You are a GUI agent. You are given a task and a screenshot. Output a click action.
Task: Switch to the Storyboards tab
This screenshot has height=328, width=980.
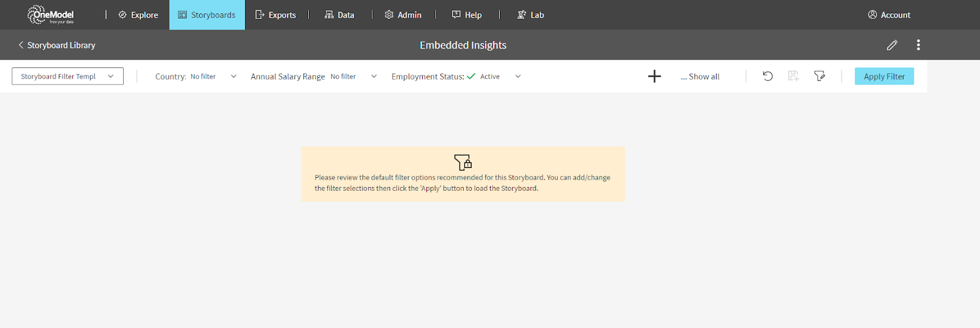(207, 15)
